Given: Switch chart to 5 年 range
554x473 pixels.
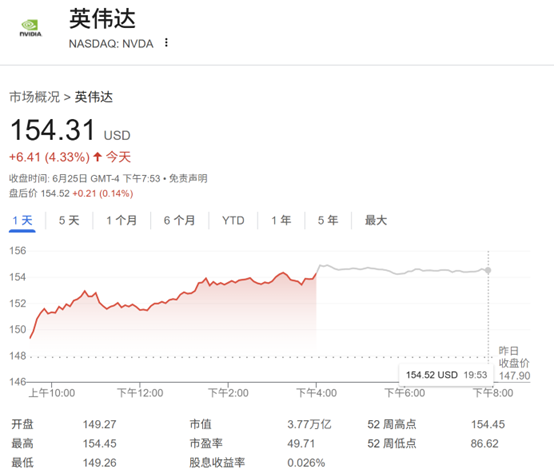Looking at the screenshot, I should [x=328, y=221].
